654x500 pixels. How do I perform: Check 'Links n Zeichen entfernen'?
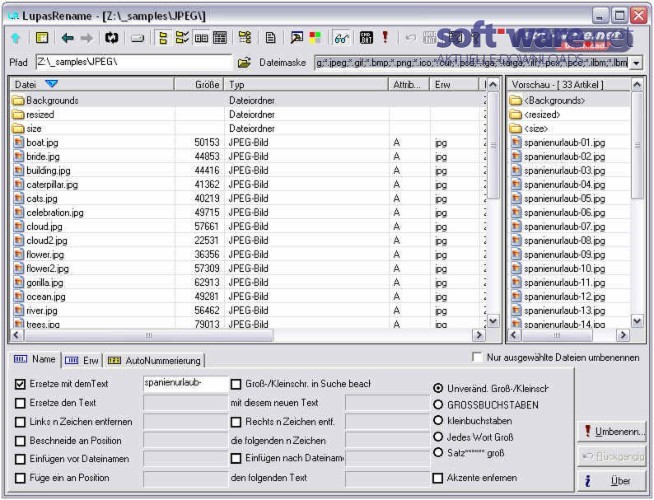point(20,422)
